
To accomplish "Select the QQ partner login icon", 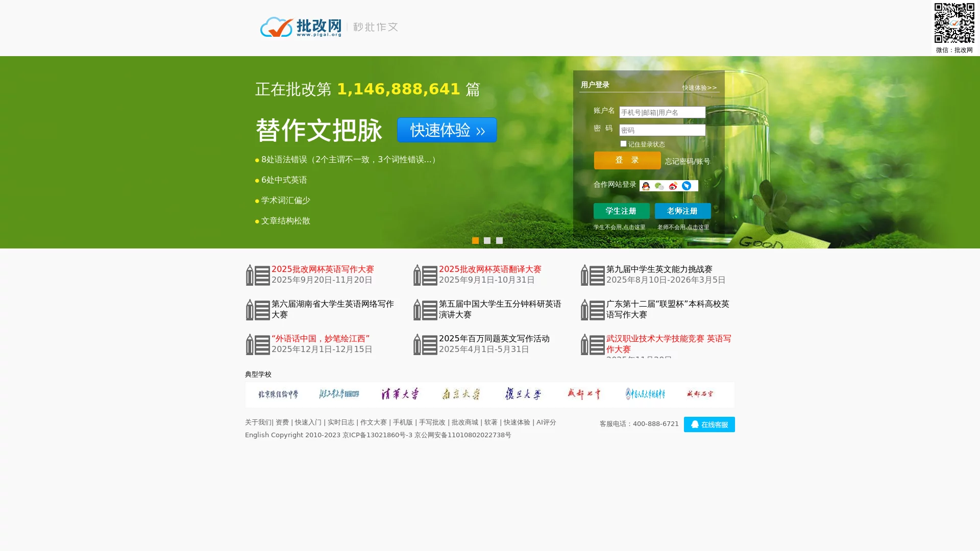I will [646, 186].
